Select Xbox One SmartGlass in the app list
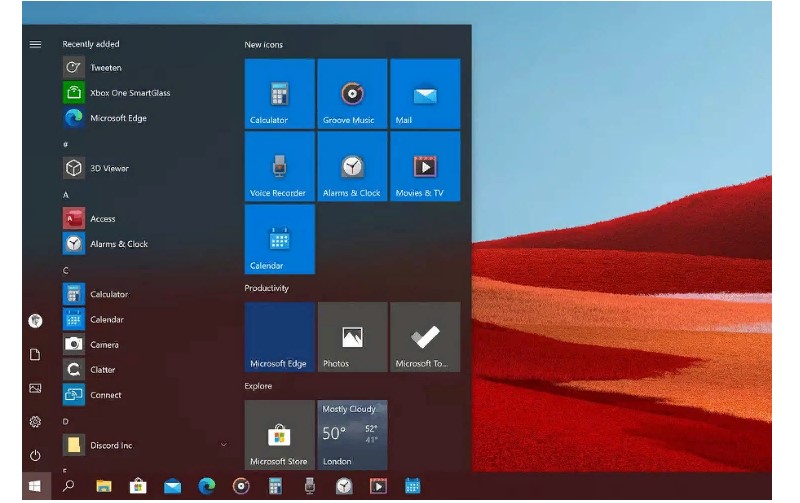The width and height of the screenshot is (800, 503). click(x=128, y=93)
